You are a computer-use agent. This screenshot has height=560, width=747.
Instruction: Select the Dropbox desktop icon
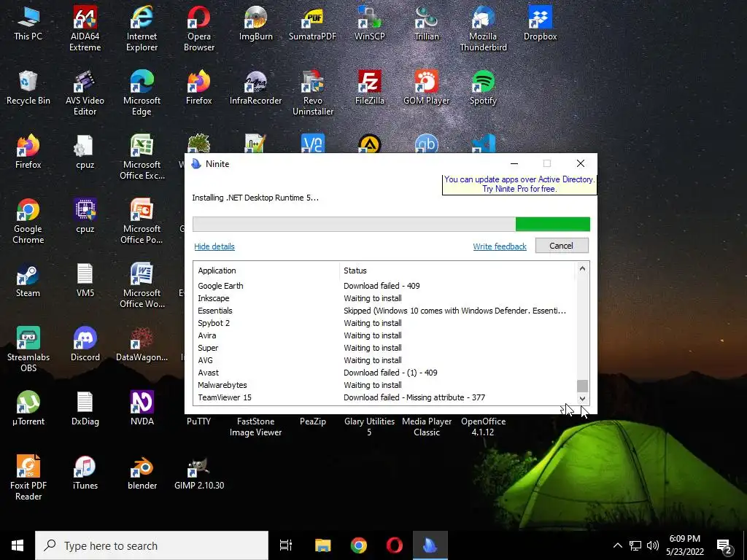click(541, 24)
